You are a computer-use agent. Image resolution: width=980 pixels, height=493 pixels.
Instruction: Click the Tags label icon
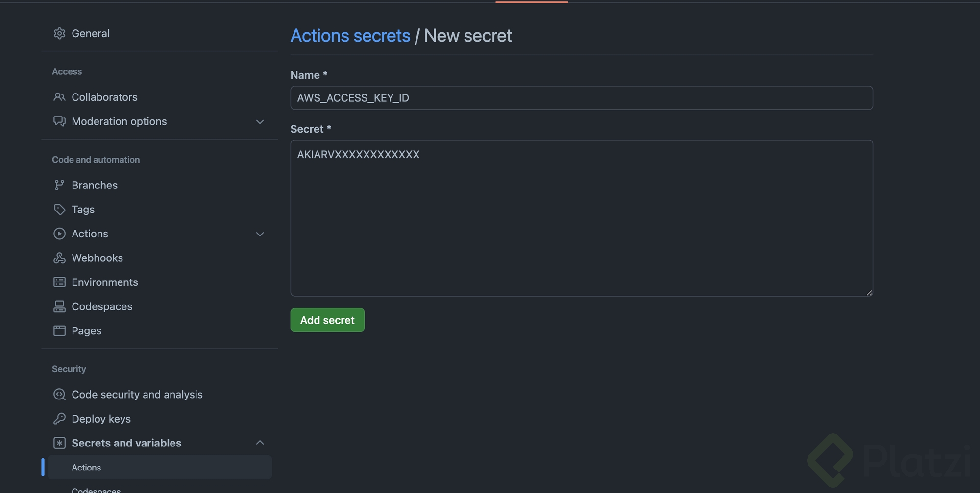(x=59, y=210)
